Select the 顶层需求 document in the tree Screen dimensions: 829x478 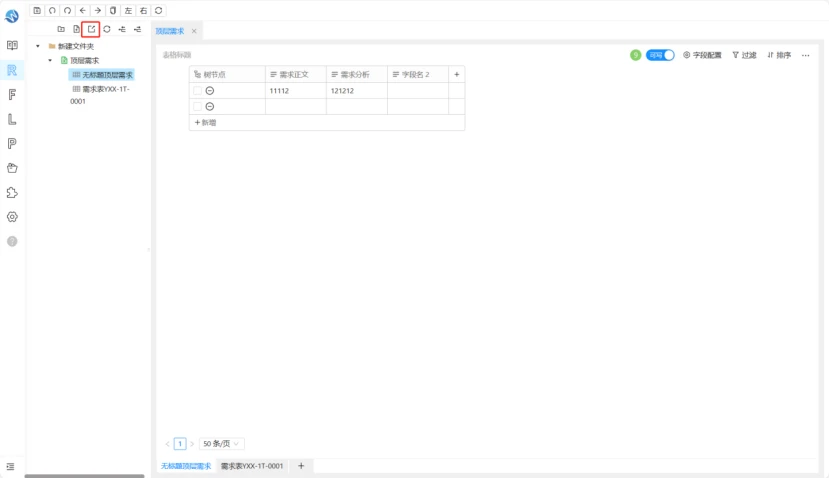point(85,60)
